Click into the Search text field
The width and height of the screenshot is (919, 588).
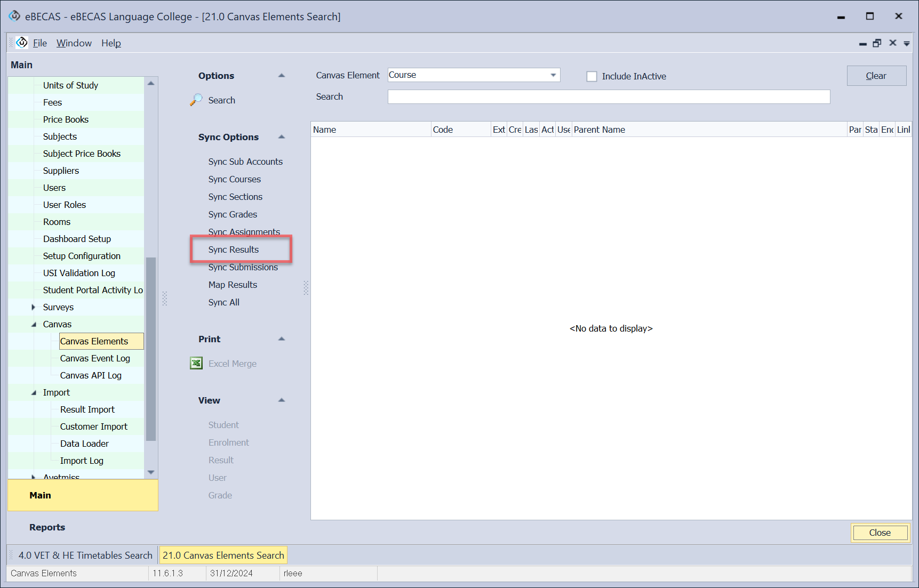pyautogui.click(x=608, y=96)
